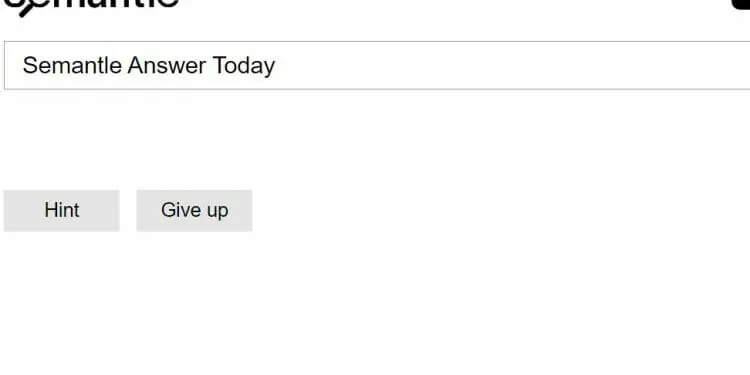Give up on the current Semantle game

194,210
